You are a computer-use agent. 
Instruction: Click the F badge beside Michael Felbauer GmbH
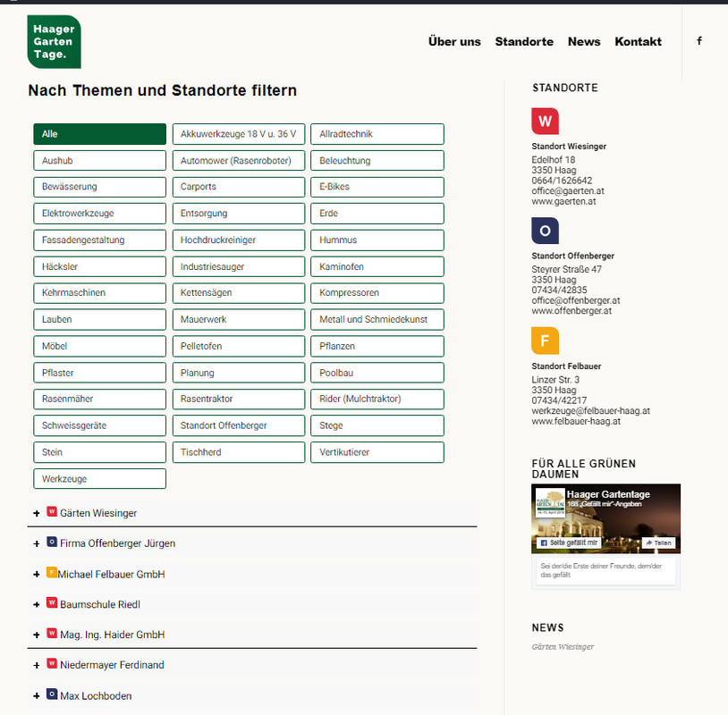pyautogui.click(x=52, y=572)
